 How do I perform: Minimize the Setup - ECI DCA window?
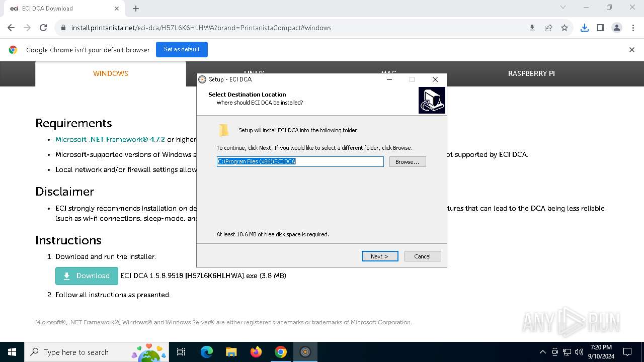[x=389, y=79]
